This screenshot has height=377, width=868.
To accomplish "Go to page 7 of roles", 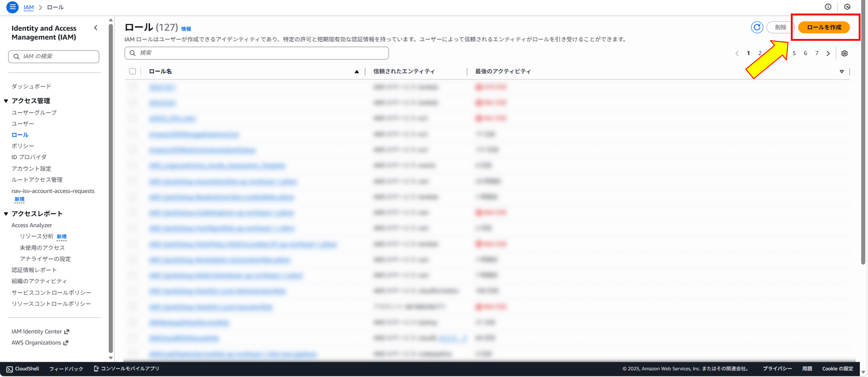I will 817,53.
